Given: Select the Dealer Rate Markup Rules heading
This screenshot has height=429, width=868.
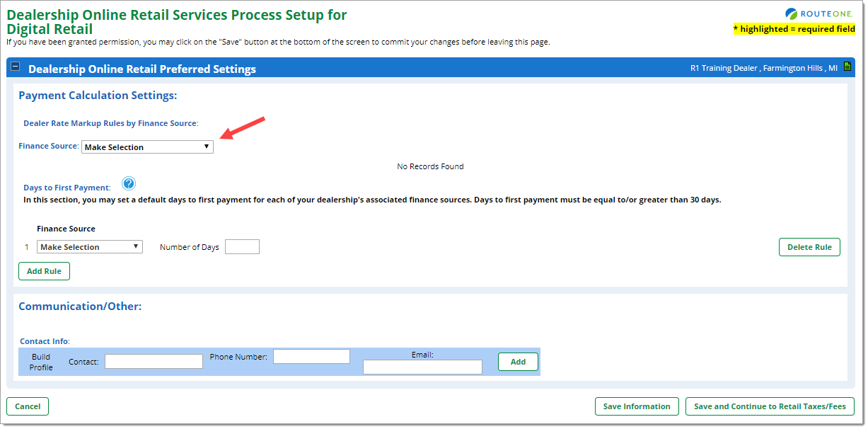Looking at the screenshot, I should click(110, 123).
